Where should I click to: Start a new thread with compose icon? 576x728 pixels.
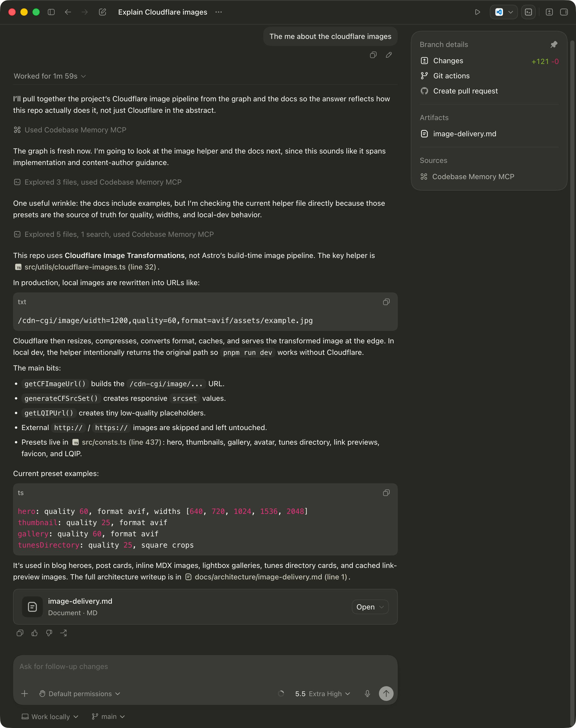tap(102, 12)
